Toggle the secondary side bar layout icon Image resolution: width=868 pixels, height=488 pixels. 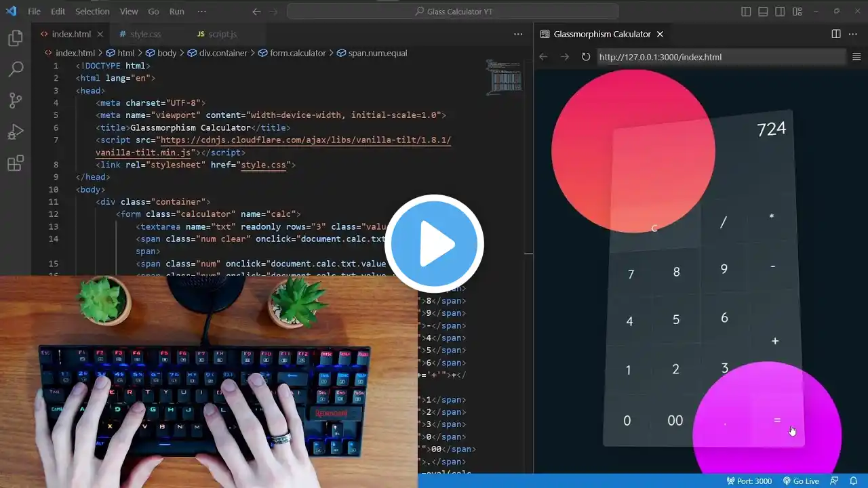coord(780,12)
